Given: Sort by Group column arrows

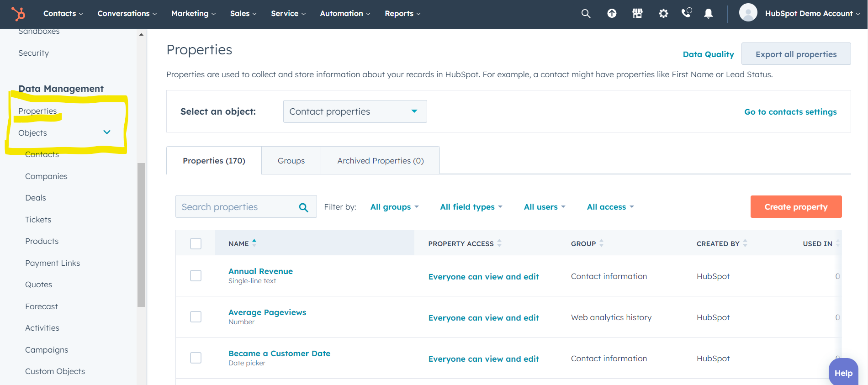Looking at the screenshot, I should point(601,243).
